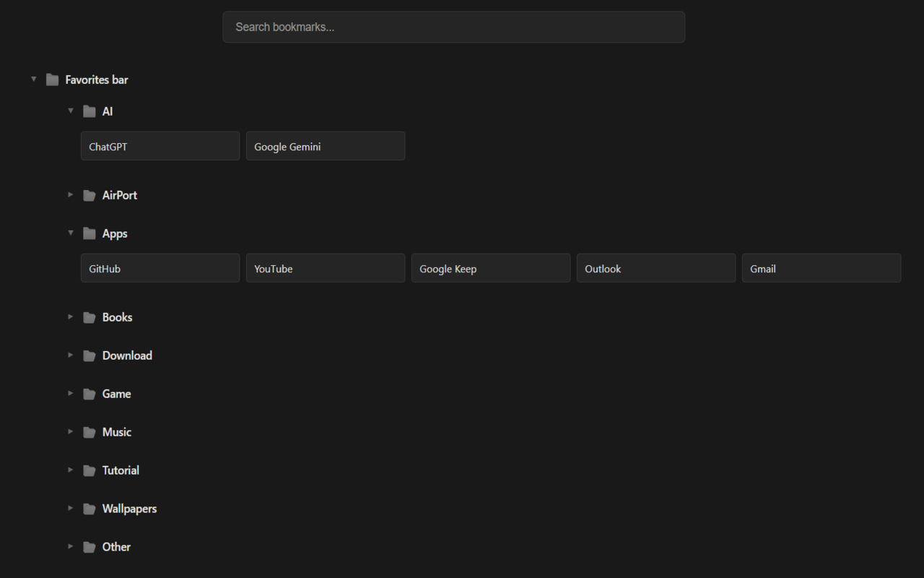The width and height of the screenshot is (924, 578).
Task: Expand the Game folder arrow
Action: (x=71, y=393)
